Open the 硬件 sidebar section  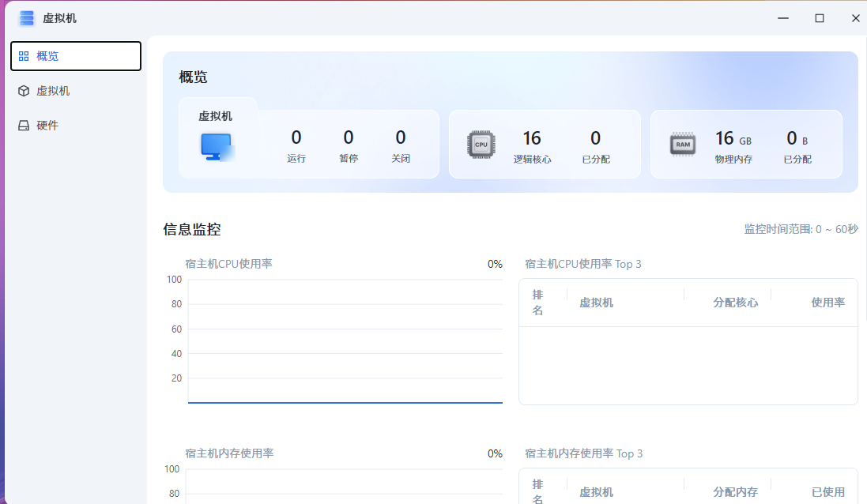pyautogui.click(x=47, y=126)
